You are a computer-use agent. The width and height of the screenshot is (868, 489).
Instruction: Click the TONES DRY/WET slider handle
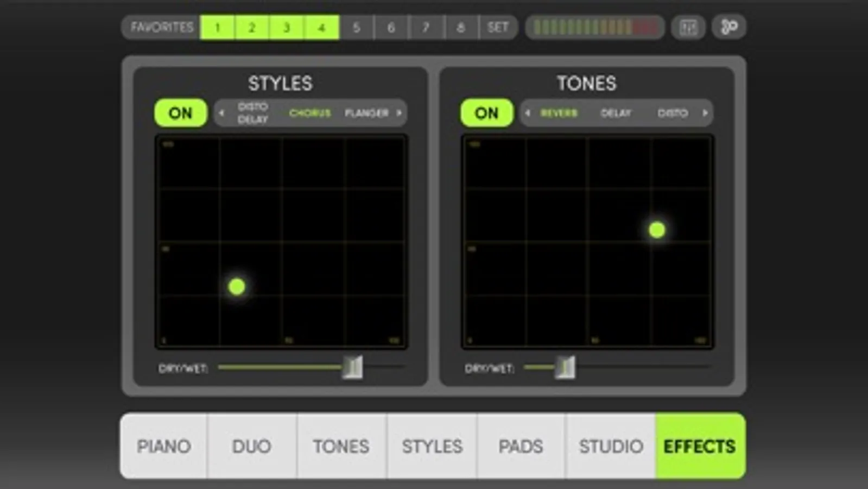point(565,367)
